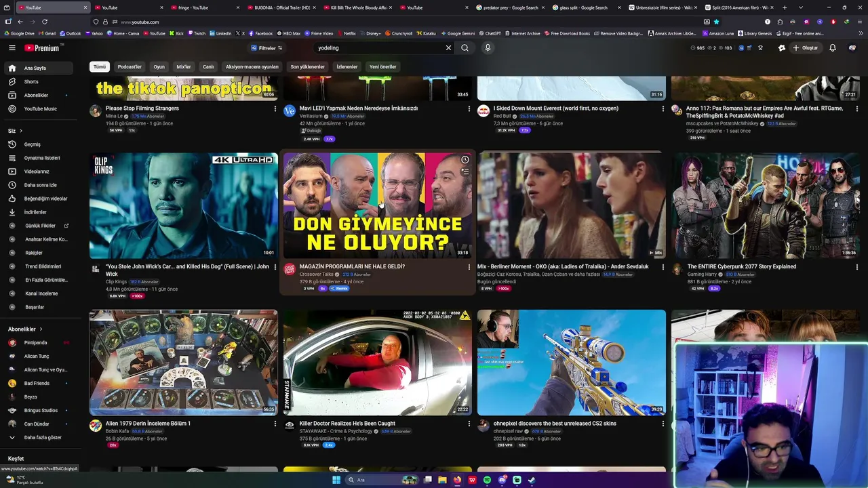Viewport: 868px width, 488px height.
Task: Select Aksiyon-macera oyunları chip
Action: [252, 67]
